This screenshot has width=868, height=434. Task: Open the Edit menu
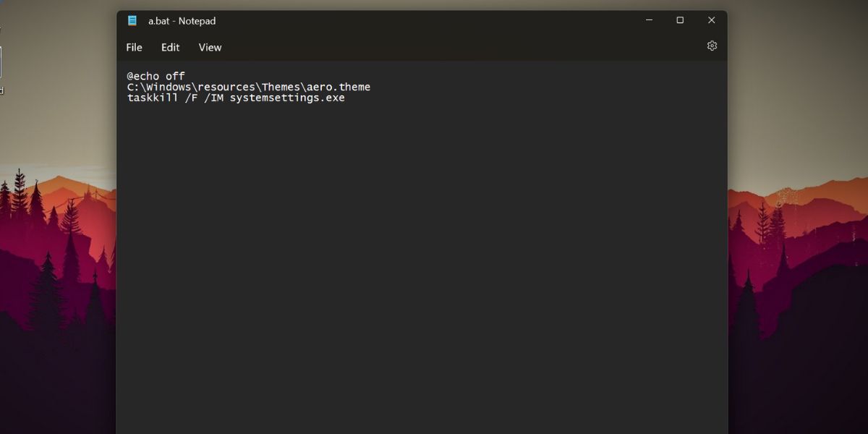coord(170,48)
